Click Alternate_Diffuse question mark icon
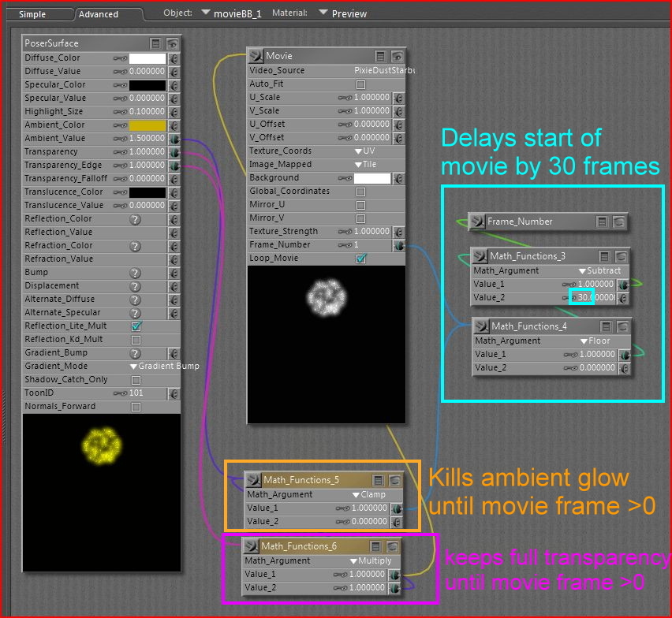The width and height of the screenshot is (672, 618). [135, 300]
